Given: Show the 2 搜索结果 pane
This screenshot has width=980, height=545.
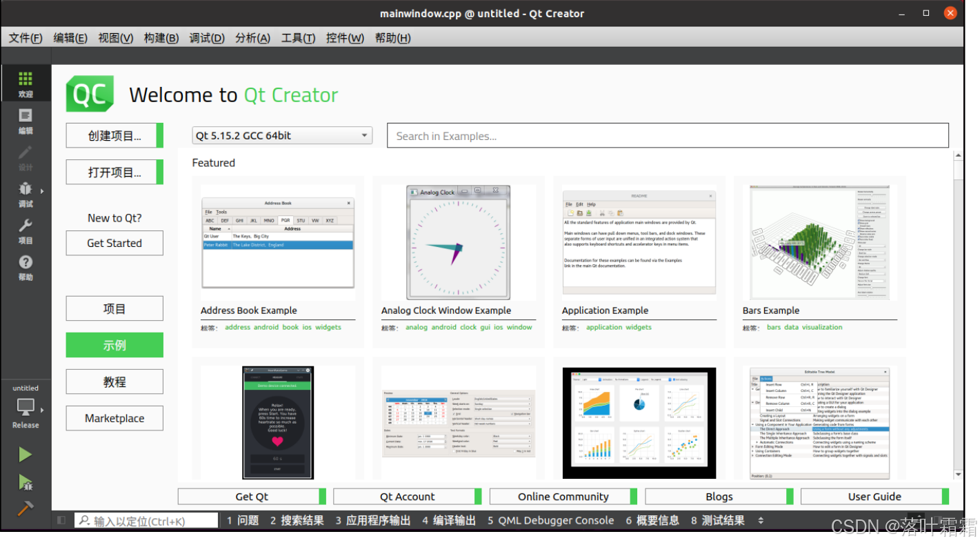Looking at the screenshot, I should (297, 521).
